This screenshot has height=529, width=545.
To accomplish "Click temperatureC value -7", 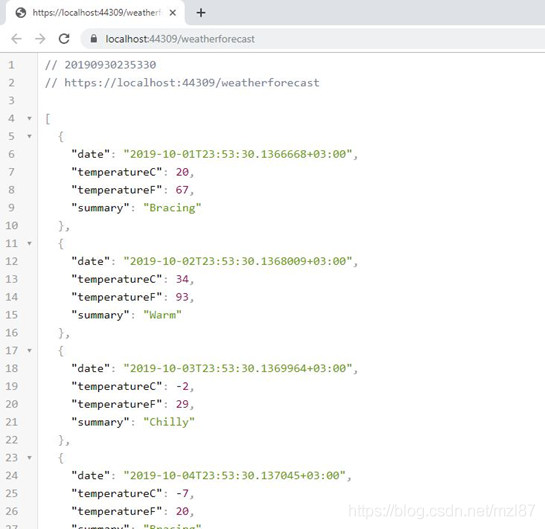I will point(182,493).
